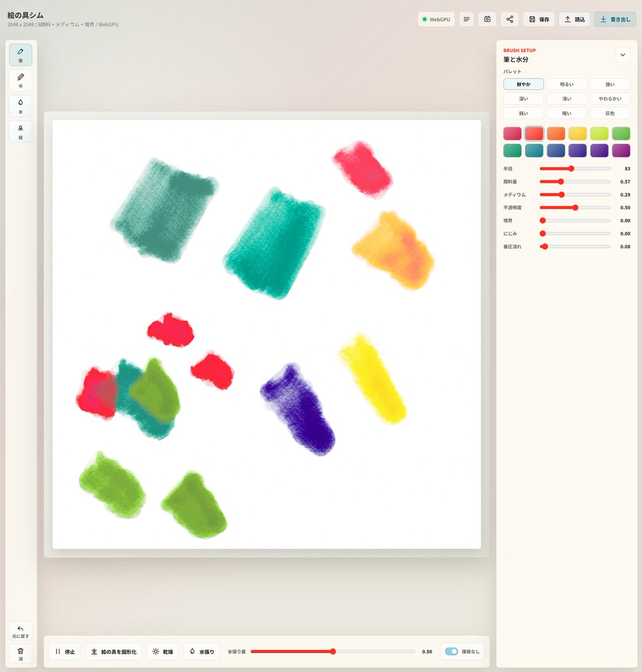Select the 明るい palette
This screenshot has height=672, width=642.
[x=566, y=84]
